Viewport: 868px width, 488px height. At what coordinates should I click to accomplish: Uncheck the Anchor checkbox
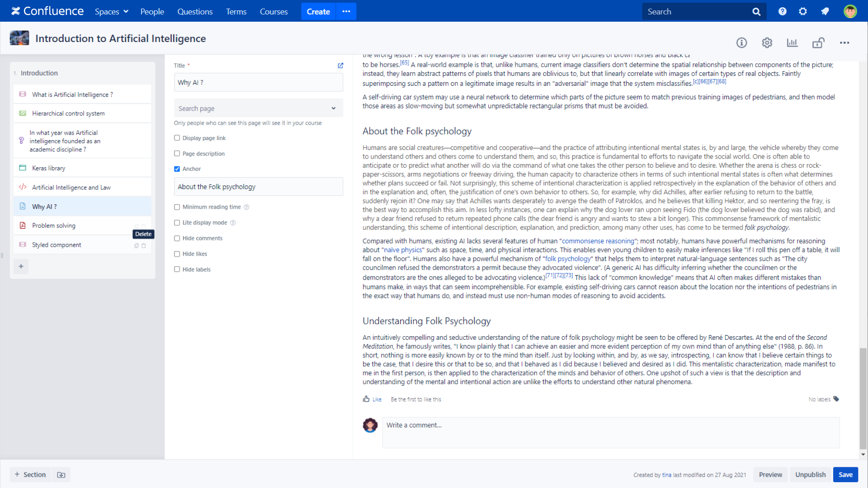[177, 169]
